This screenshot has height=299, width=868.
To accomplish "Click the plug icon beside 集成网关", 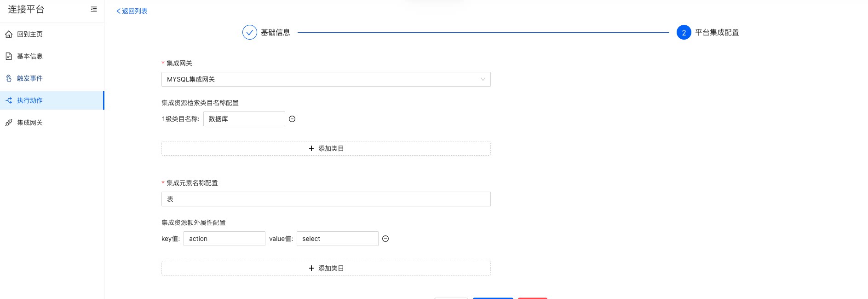I will point(9,123).
